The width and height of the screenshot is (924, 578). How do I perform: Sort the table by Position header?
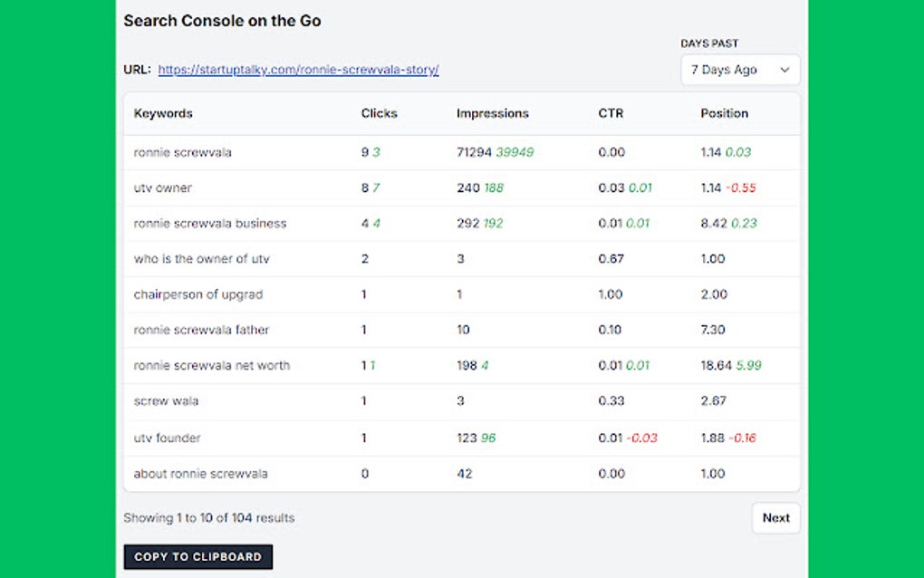point(725,113)
